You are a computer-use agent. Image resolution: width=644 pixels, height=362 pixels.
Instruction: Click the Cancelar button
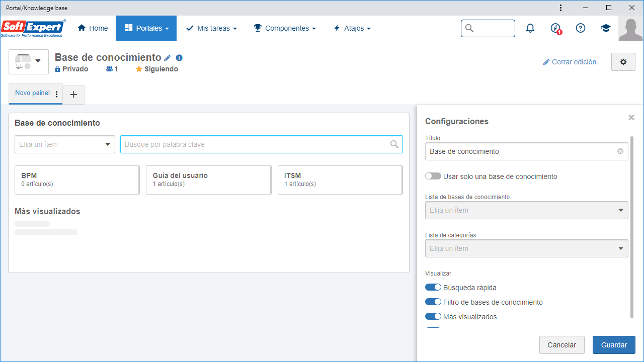(x=561, y=345)
